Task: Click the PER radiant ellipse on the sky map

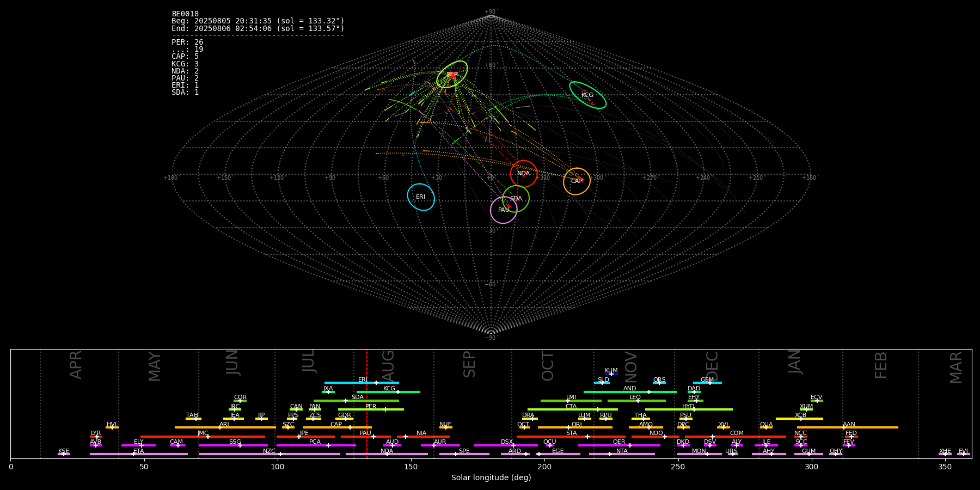Action: [452, 75]
